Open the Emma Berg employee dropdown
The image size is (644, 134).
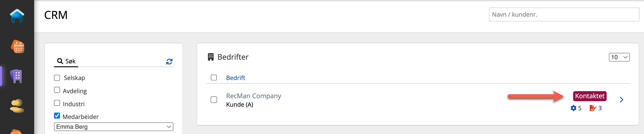113,127
